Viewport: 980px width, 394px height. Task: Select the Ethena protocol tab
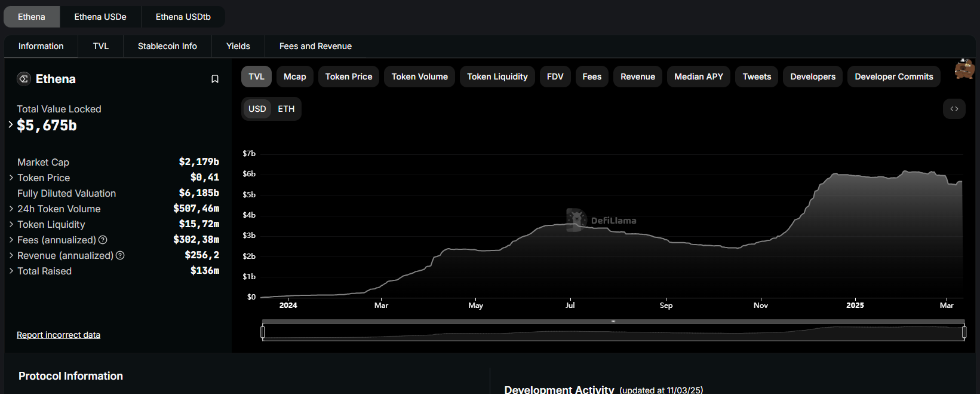tap(32, 17)
